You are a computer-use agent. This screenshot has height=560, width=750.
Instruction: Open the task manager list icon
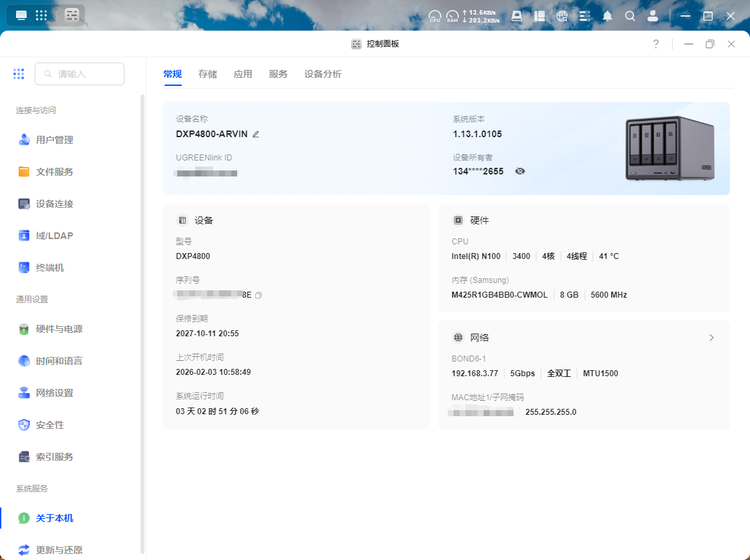coord(585,16)
